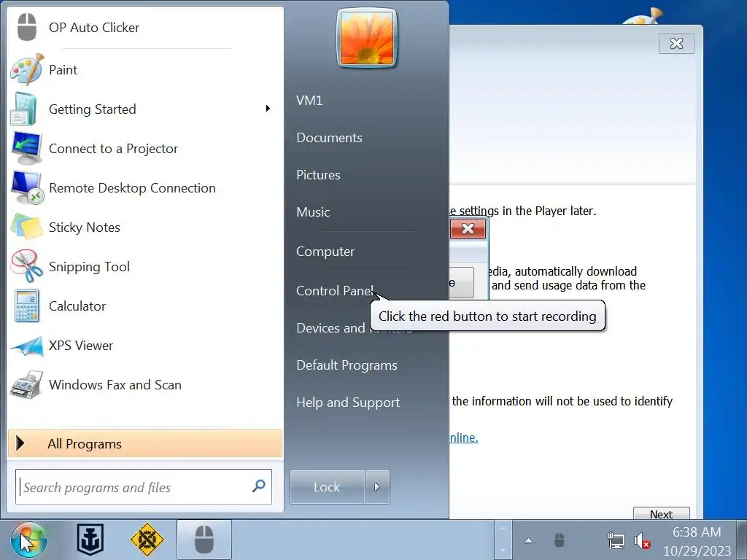The height and width of the screenshot is (560, 747).
Task: Open Music library
Action: pyautogui.click(x=313, y=212)
